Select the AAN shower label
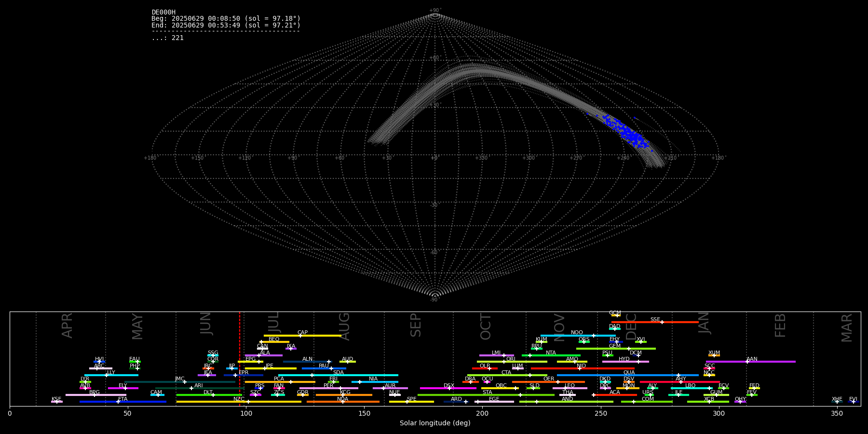Image resolution: width=868 pixels, height=434 pixels. (752, 359)
